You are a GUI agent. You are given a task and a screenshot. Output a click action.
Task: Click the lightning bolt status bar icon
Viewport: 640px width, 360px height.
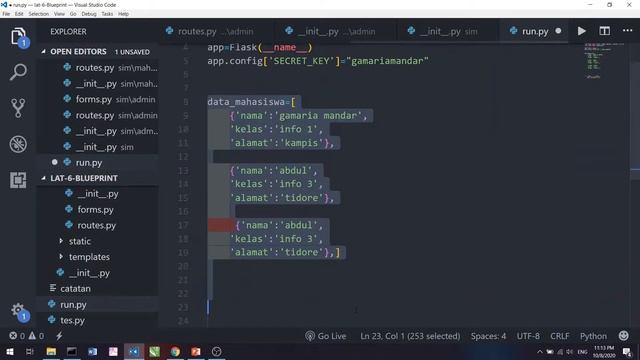(x=59, y=336)
